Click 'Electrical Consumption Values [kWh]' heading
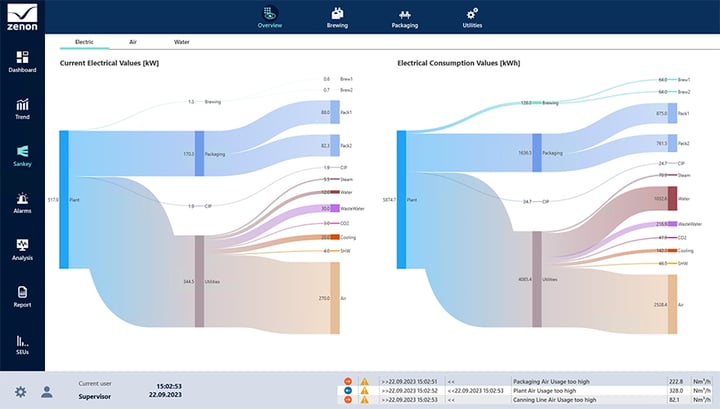 click(459, 63)
